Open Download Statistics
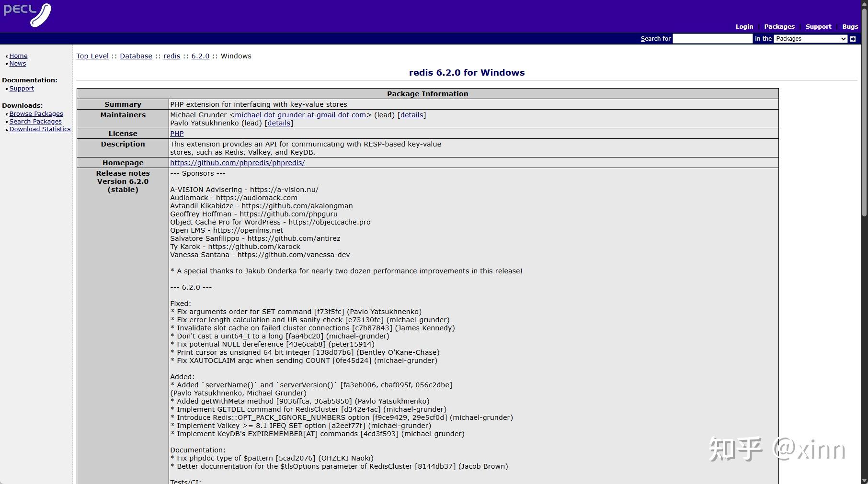Viewport: 868px width, 484px height. click(40, 129)
